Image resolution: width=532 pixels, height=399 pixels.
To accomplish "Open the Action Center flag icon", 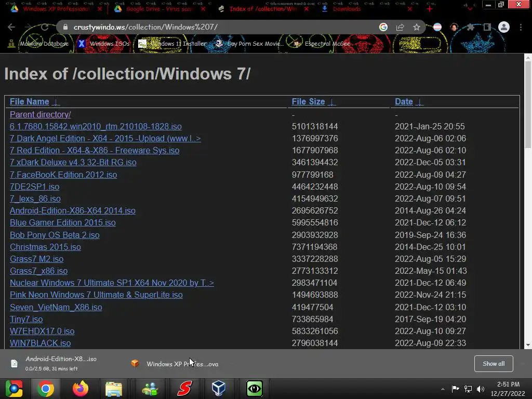I will tap(455, 389).
